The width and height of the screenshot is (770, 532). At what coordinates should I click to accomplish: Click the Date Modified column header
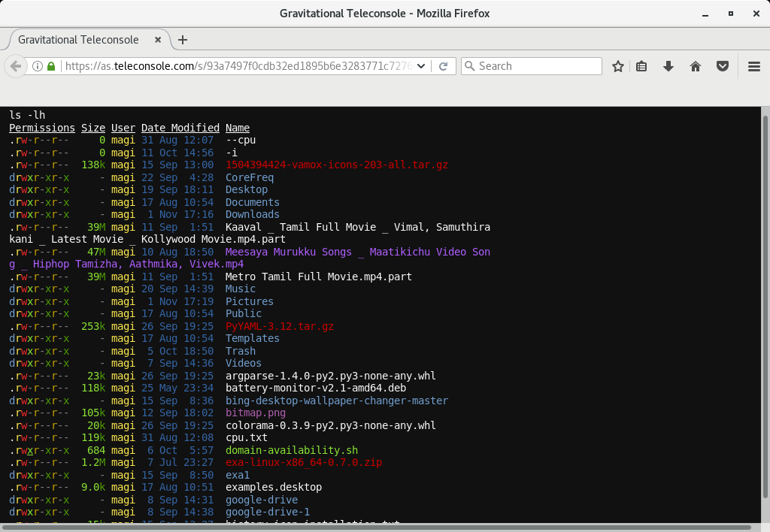pyautogui.click(x=180, y=128)
